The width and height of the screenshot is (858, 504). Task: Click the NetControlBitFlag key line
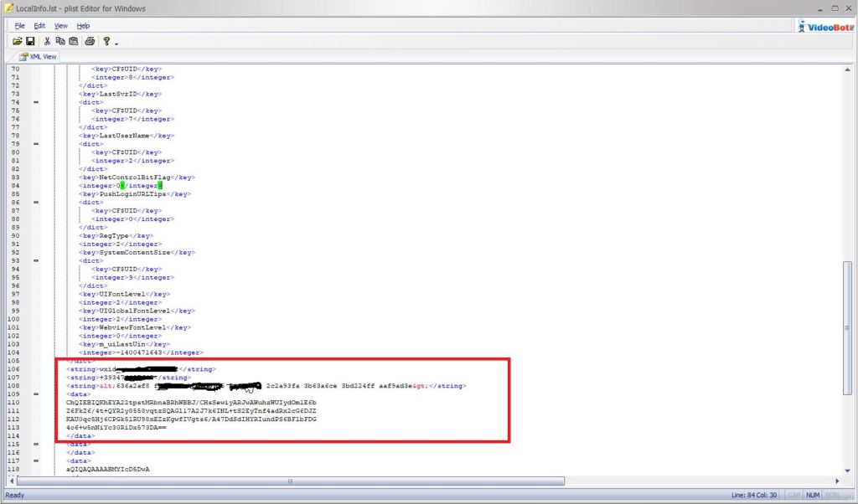point(137,177)
